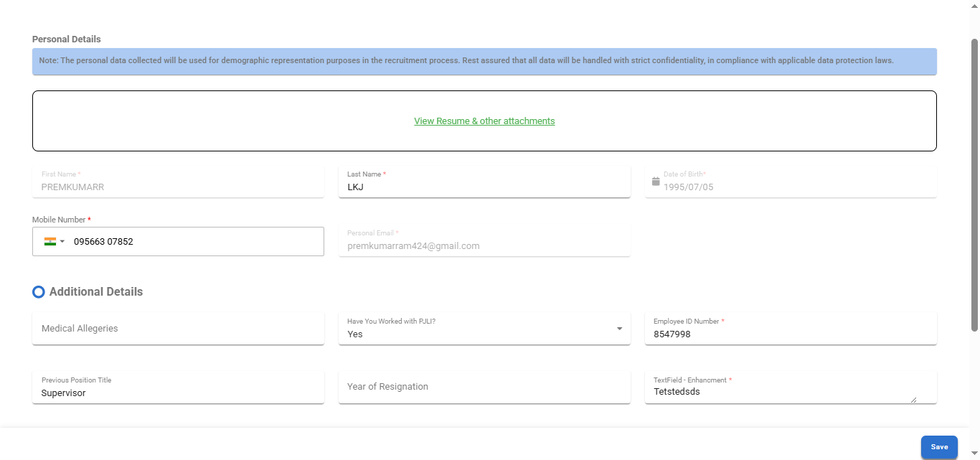This screenshot has height=460, width=980.
Task: Click the India flag icon
Action: tap(50, 242)
